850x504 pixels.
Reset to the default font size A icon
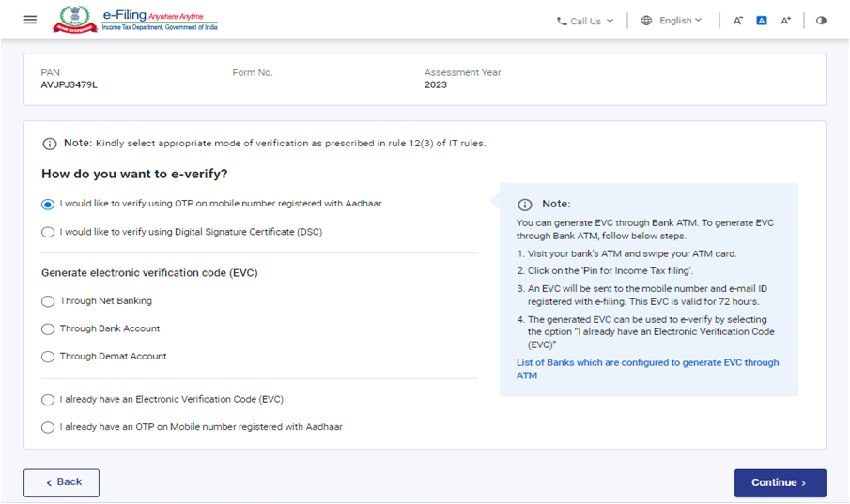pos(762,21)
